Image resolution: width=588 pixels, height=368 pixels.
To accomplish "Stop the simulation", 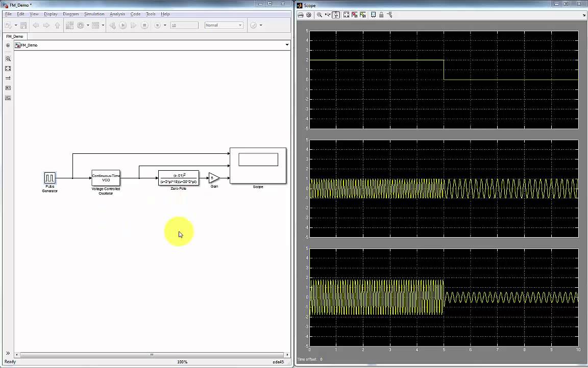I will (144, 25).
